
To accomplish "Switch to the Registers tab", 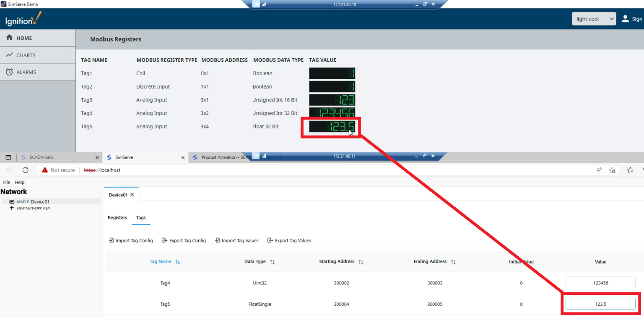I will [x=117, y=217].
